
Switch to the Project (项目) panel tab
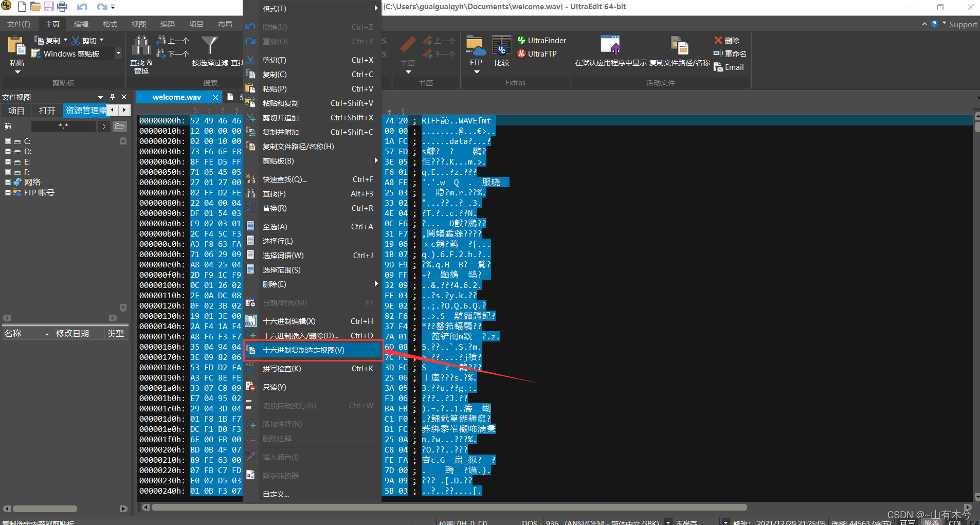coord(16,111)
